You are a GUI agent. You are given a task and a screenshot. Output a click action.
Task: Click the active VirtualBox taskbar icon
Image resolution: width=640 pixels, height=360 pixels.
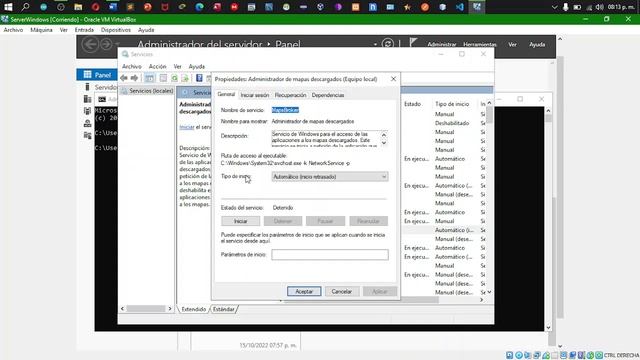pyautogui.click(x=477, y=7)
